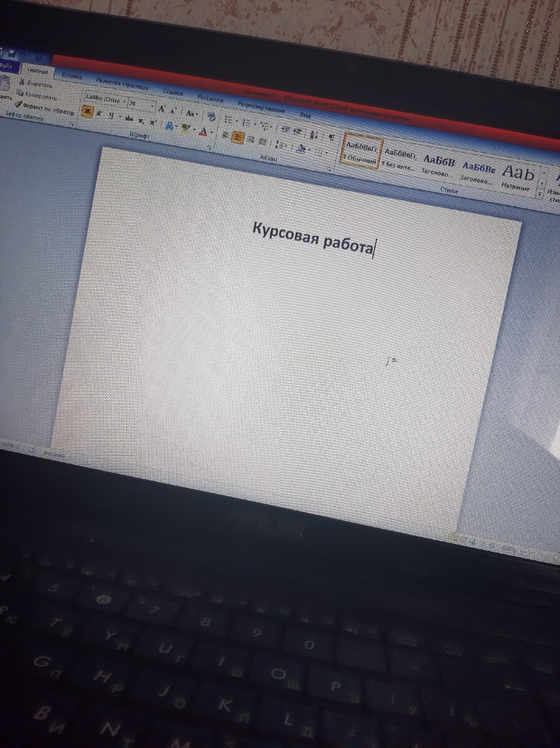Click the Вставить paste icon
Viewport: 560px width, 748px height.
pos(4,84)
